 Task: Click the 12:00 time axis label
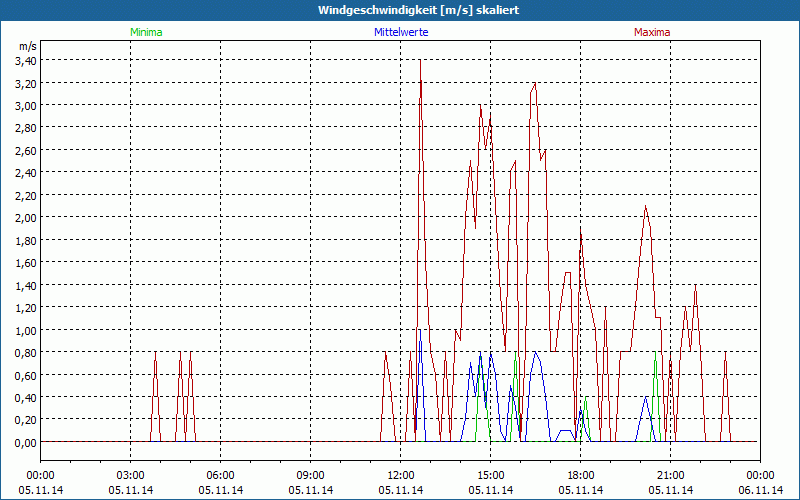(x=401, y=476)
